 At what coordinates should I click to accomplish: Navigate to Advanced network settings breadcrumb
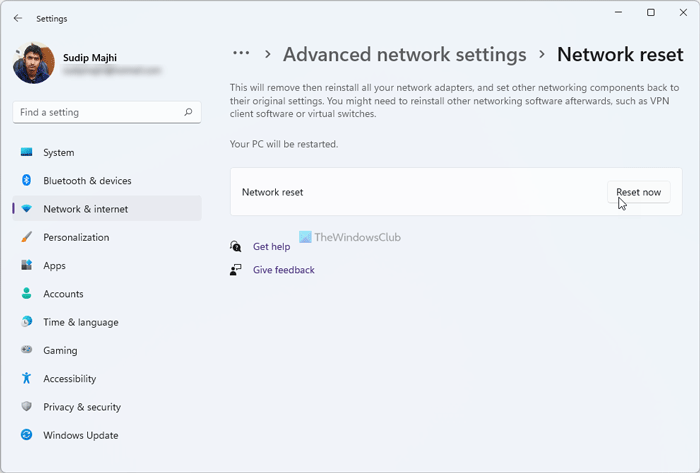tap(404, 54)
